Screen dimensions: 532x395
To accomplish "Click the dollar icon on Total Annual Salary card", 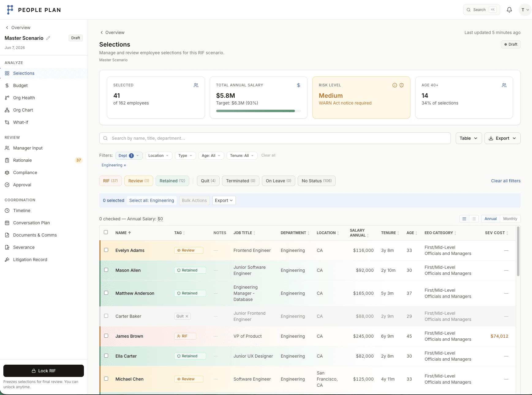I will [x=299, y=85].
